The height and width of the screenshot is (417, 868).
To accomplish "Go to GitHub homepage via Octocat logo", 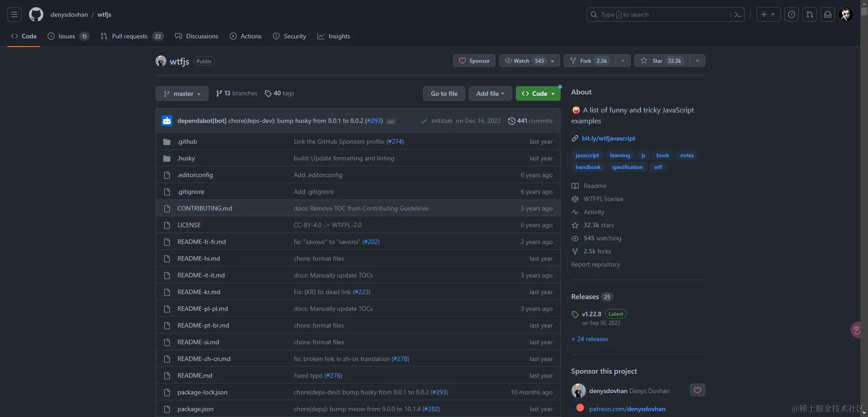I will coord(36,14).
